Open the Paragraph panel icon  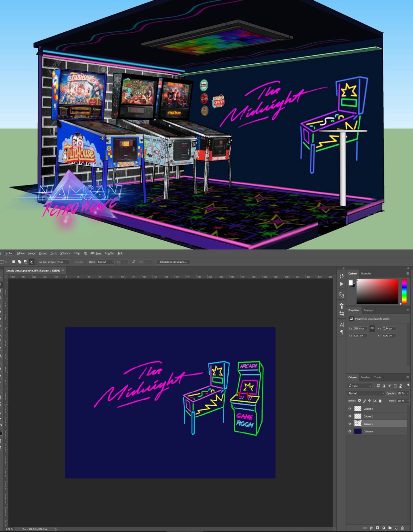pos(342,332)
